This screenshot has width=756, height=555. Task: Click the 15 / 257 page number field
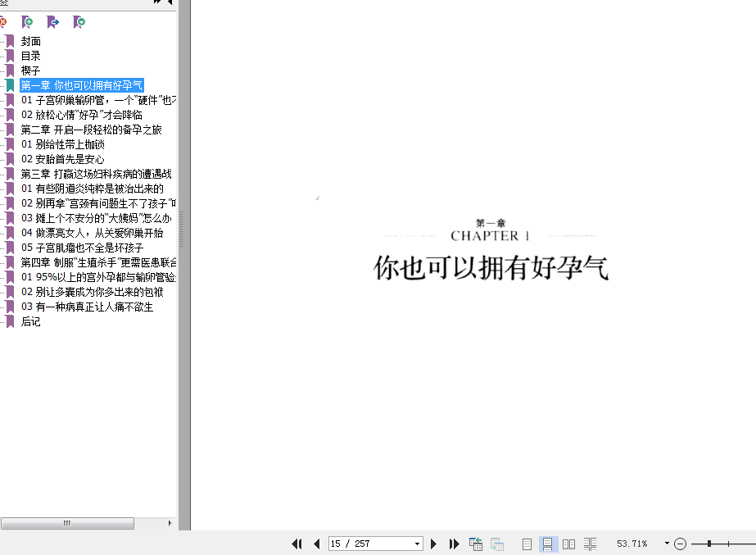point(370,544)
